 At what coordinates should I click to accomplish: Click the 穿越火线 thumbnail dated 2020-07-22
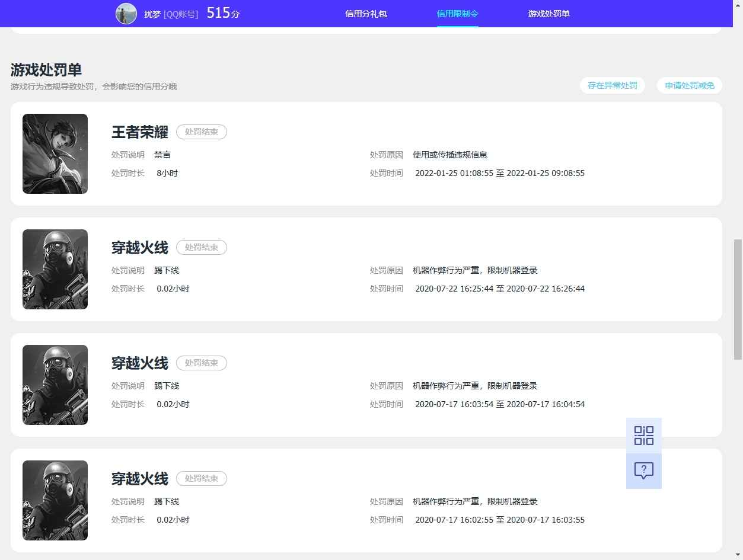coord(55,269)
